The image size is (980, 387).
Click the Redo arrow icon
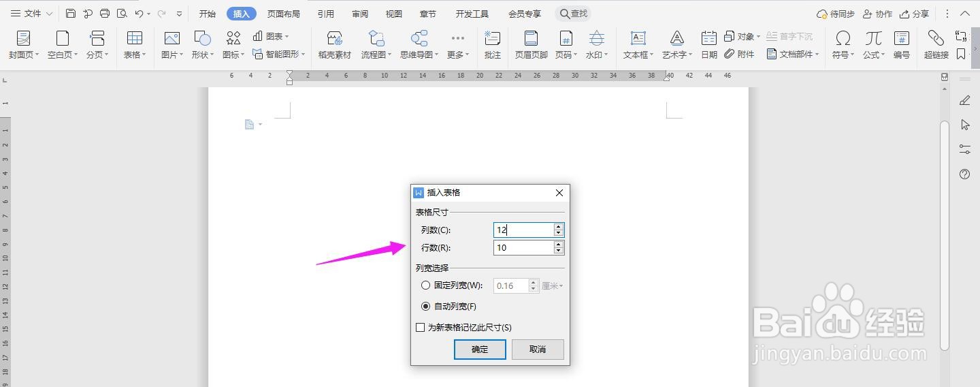[161, 14]
